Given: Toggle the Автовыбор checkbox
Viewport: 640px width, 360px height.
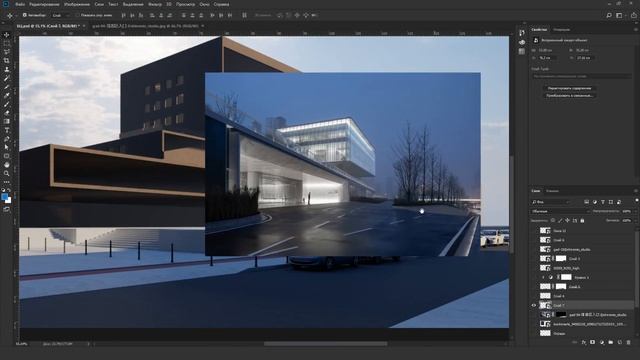Looking at the screenshot, I should pyautogui.click(x=24, y=15).
